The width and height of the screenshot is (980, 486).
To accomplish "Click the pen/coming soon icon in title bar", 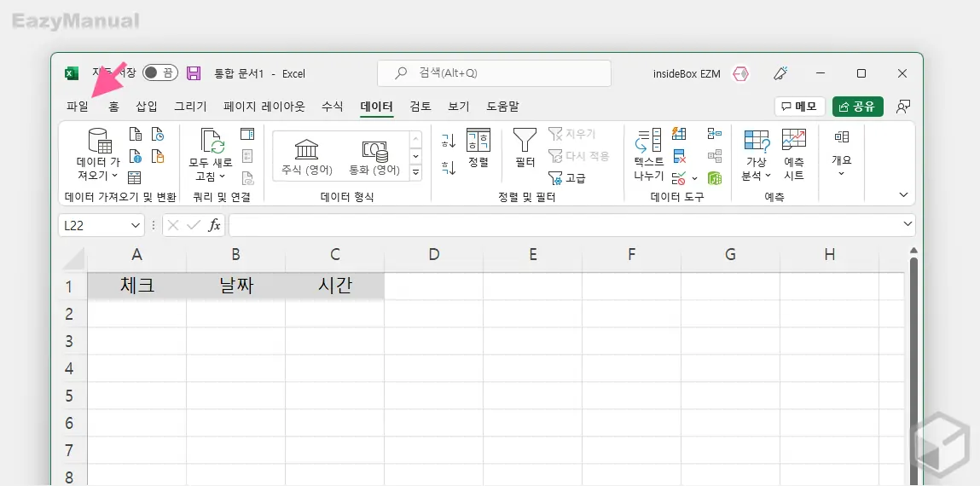I will pyautogui.click(x=780, y=73).
